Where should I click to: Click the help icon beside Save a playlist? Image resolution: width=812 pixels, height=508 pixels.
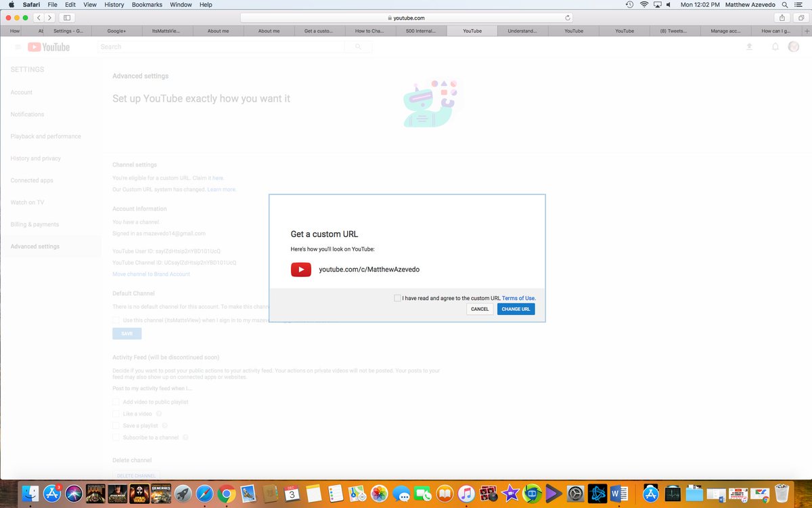[164, 425]
